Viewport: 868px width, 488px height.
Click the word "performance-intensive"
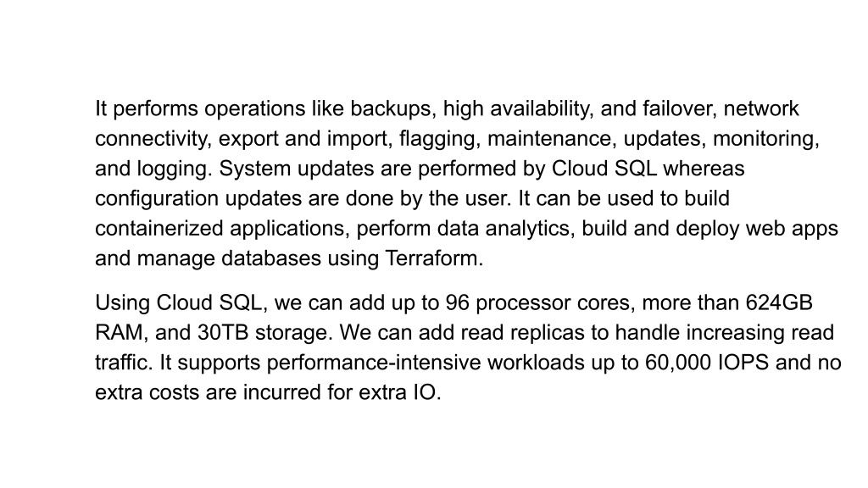(374, 363)
